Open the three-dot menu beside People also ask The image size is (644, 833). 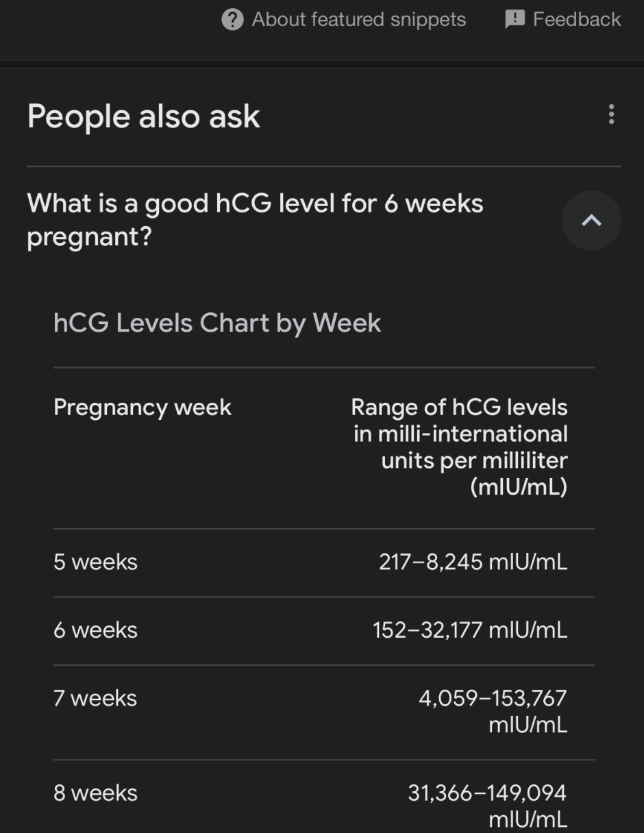coord(611,114)
